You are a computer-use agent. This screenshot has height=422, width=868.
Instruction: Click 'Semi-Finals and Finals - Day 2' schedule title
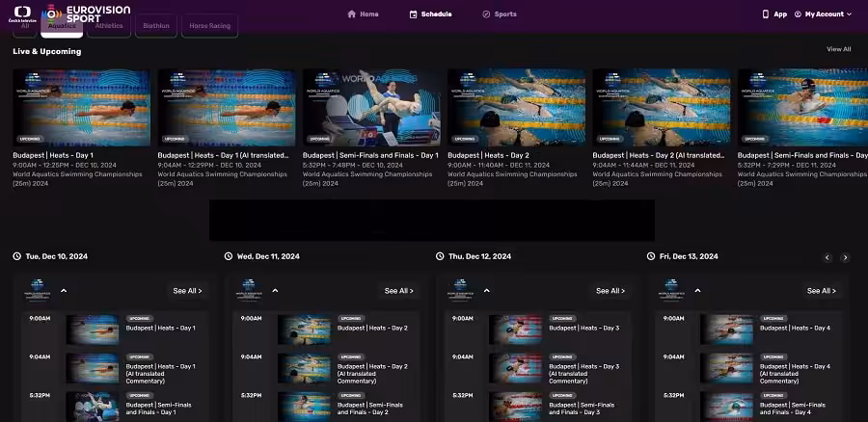pos(370,409)
